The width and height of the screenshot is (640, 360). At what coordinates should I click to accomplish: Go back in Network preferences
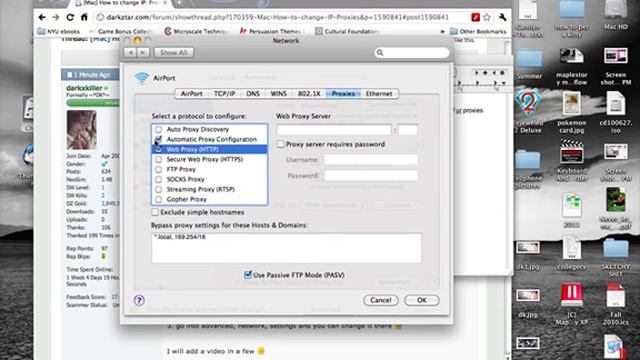(x=130, y=53)
